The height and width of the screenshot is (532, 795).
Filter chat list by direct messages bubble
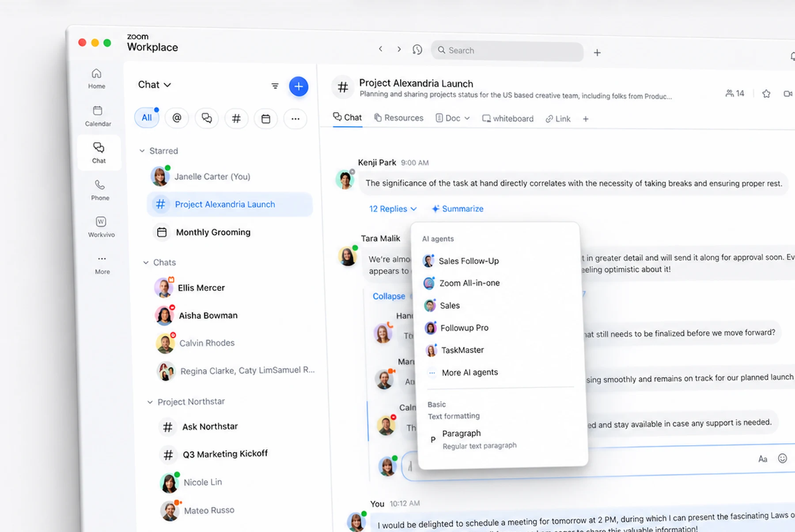tap(206, 118)
